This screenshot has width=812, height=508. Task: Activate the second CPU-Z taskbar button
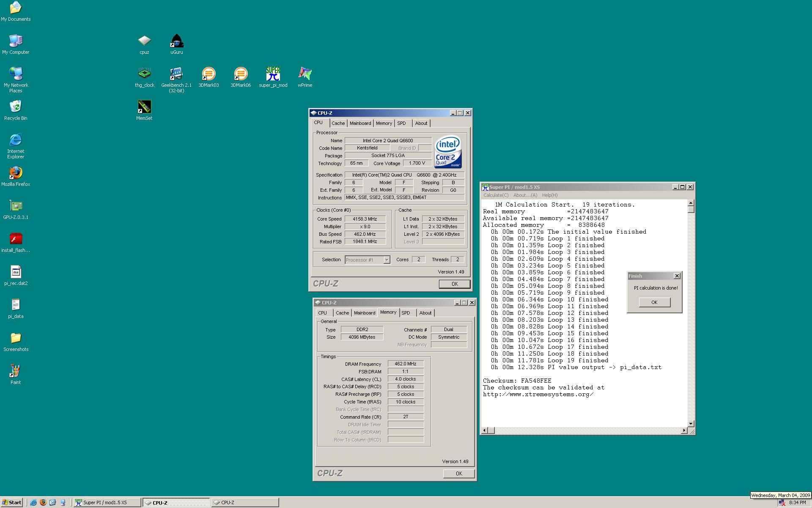coord(245,502)
